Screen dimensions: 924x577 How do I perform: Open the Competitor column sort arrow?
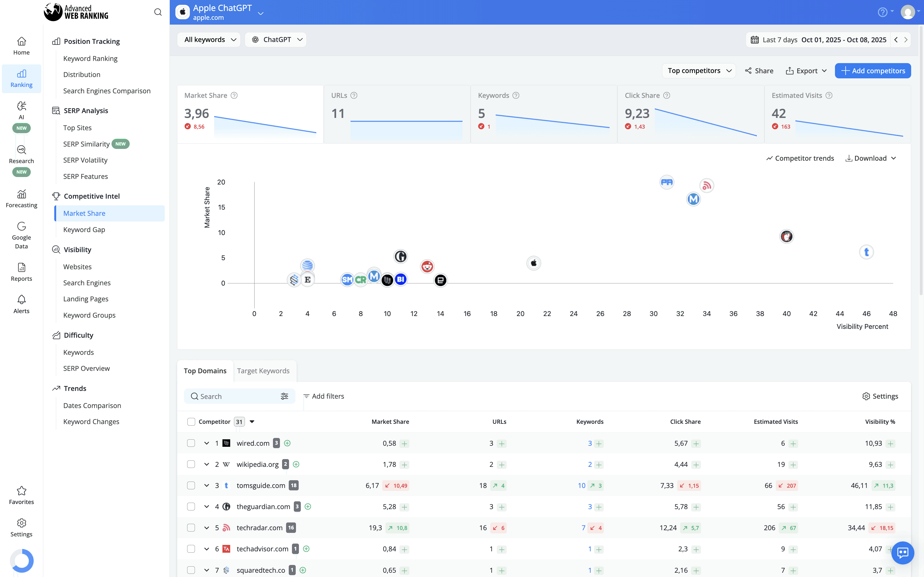coord(252,422)
